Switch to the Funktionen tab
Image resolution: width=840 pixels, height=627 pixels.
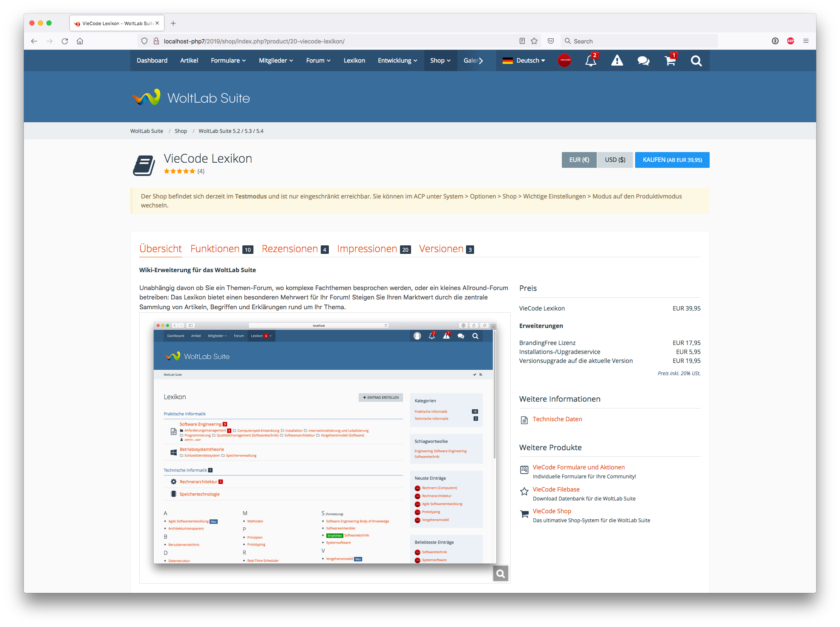pos(215,249)
